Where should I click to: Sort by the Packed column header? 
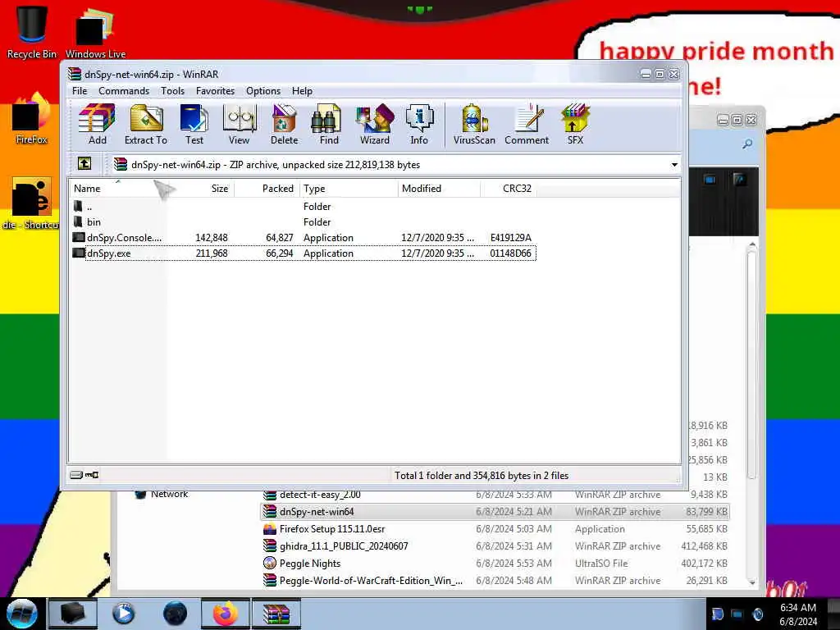[x=267, y=189]
